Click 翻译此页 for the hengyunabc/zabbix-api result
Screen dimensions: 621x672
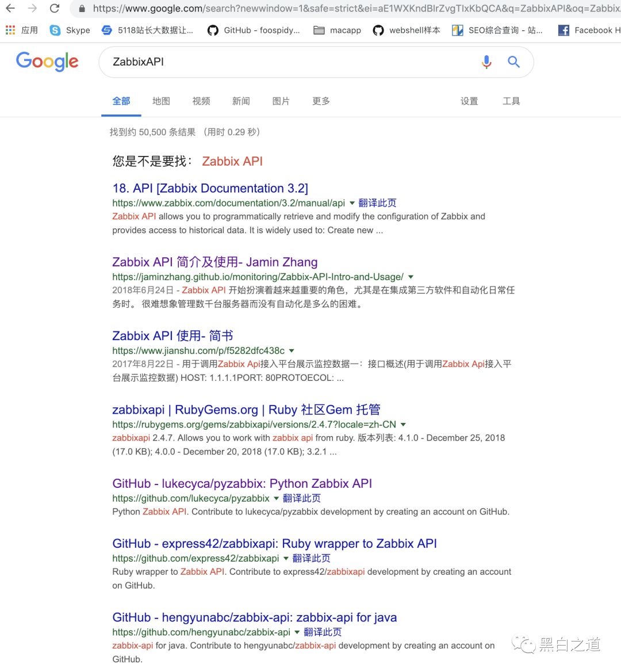(x=323, y=632)
